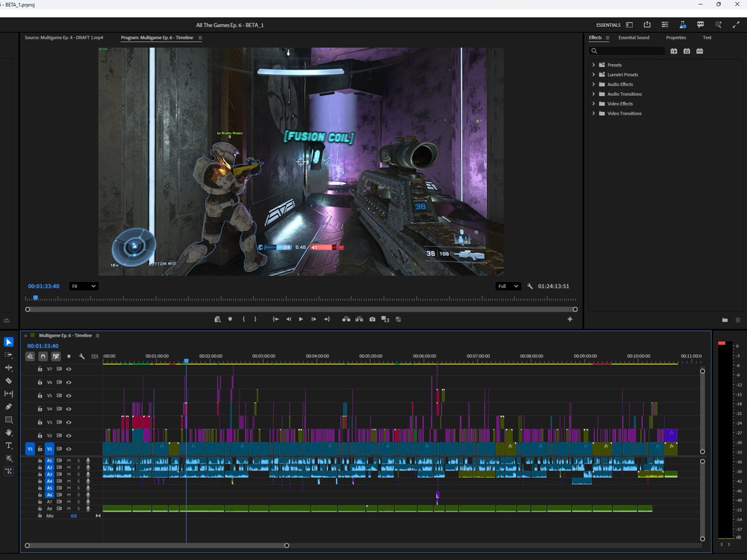Select the Type tool
Image resolution: width=747 pixels, height=560 pixels.
click(9, 446)
